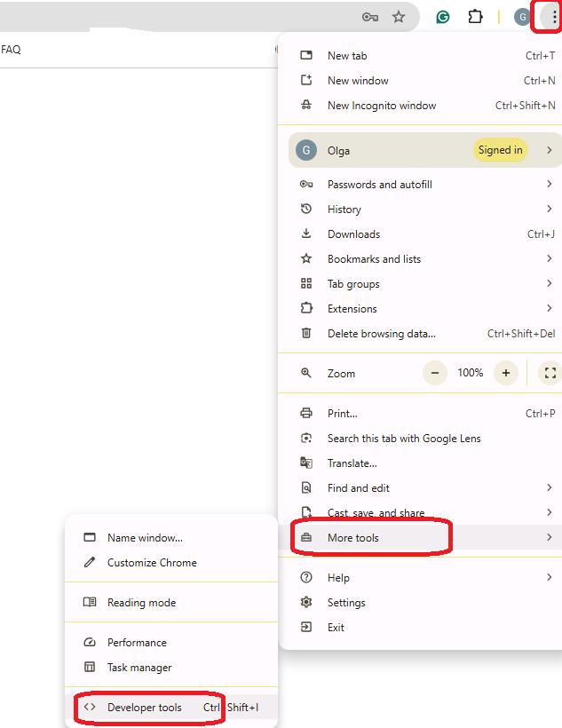The width and height of the screenshot is (562, 728).
Task: Open the Extensions puzzle icon in toolbar
Action: pyautogui.click(x=475, y=17)
